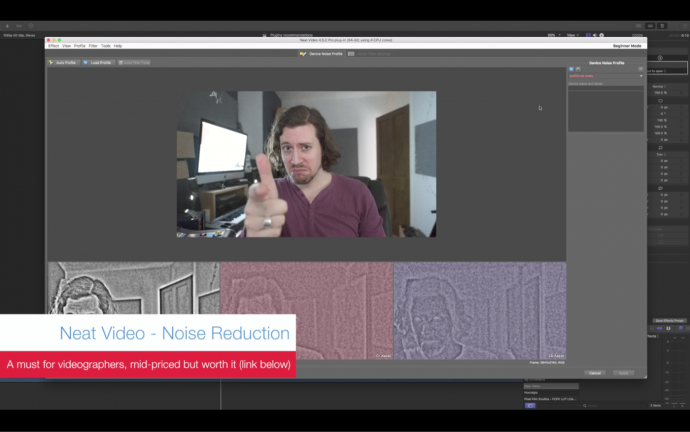
Task: Click the blue open-profile icon in the Device Noise Profile panel
Action: pyautogui.click(x=571, y=69)
